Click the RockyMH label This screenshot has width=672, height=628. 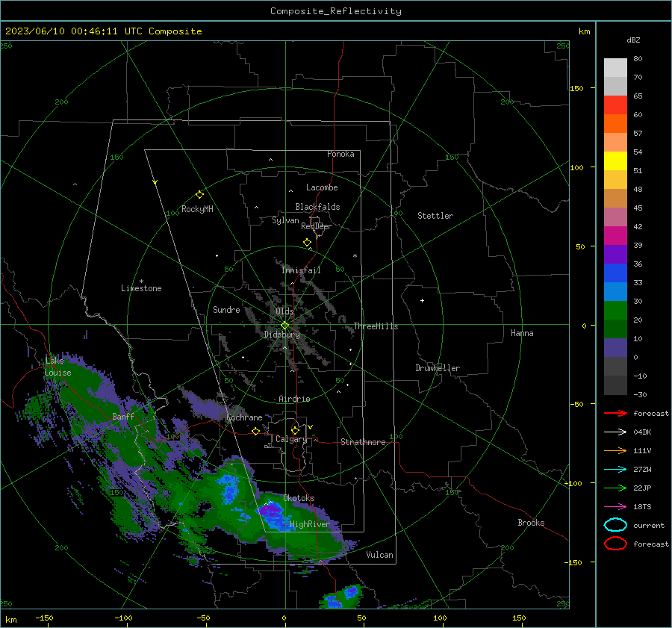(197, 209)
